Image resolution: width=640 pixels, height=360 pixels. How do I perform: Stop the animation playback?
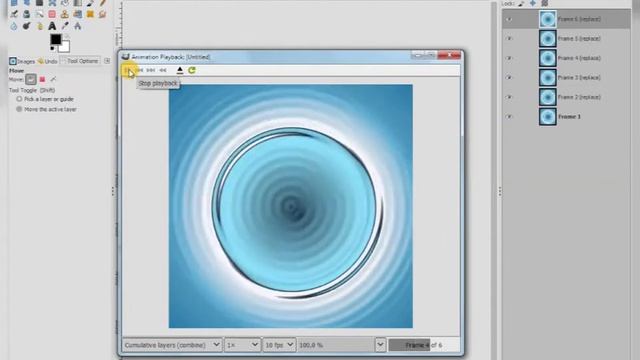(128, 70)
